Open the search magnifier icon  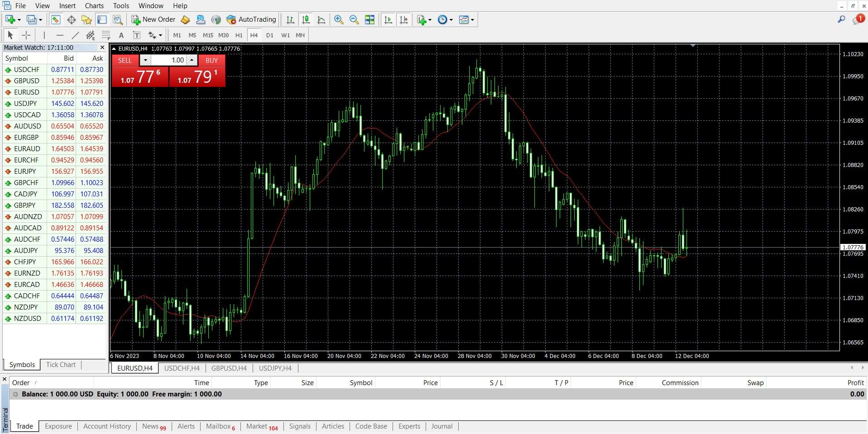click(841, 19)
